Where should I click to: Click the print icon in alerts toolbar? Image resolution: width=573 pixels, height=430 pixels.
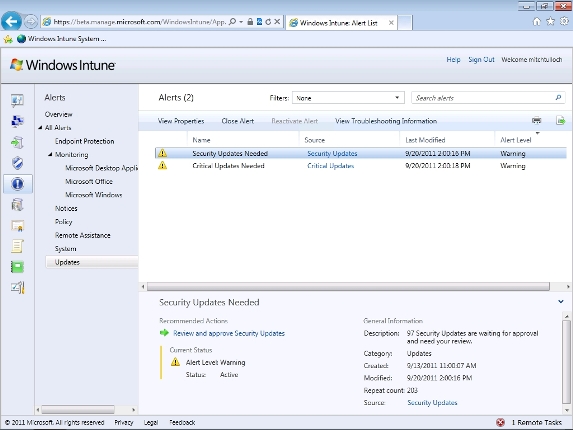(536, 120)
